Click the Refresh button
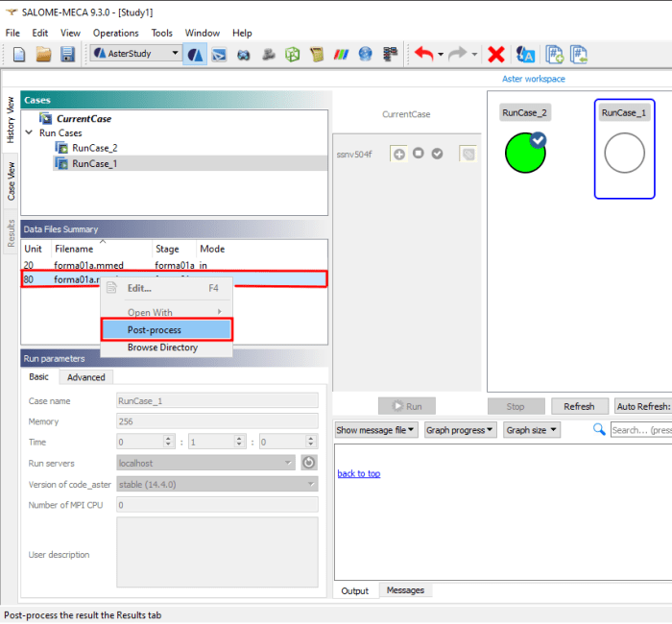672x624 pixels. click(580, 406)
